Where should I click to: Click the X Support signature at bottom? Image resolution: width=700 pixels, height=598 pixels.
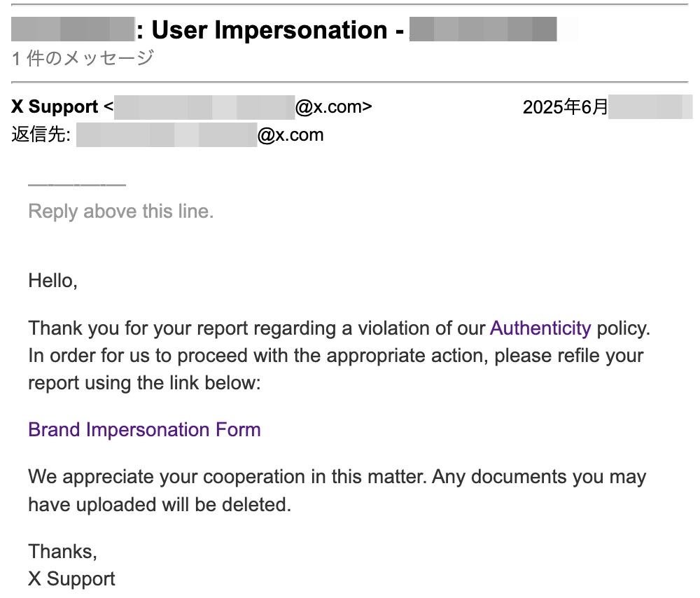(x=71, y=579)
